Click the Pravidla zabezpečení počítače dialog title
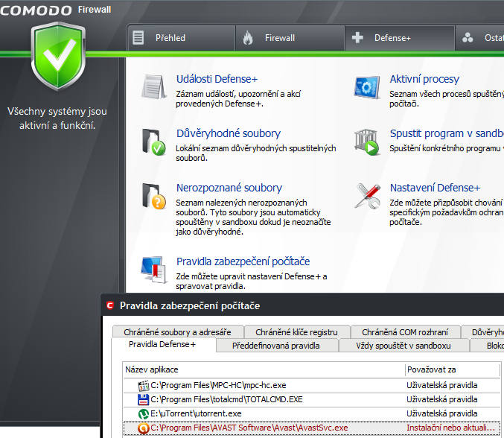504x438 pixels. pyautogui.click(x=190, y=305)
